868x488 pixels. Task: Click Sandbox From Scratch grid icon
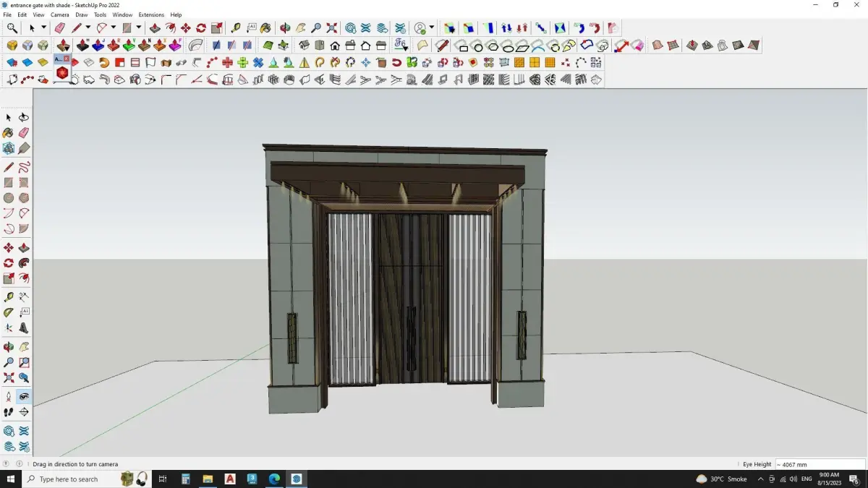pos(673,46)
